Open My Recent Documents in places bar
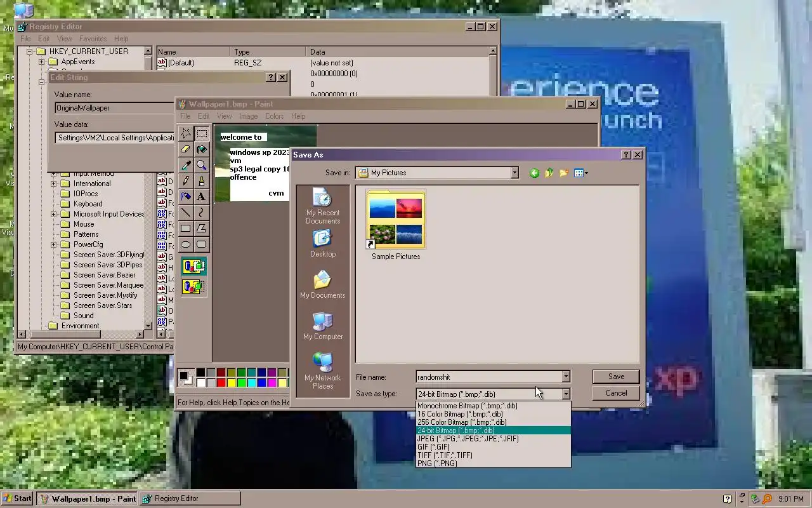This screenshot has width=812, height=508. tap(323, 206)
